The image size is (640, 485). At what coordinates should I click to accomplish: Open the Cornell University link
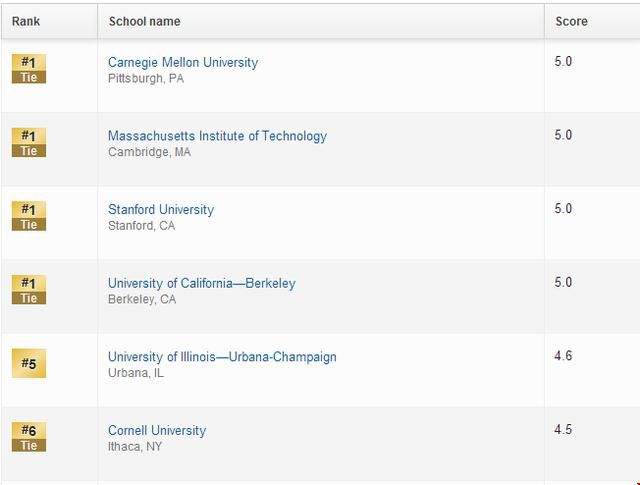tap(157, 430)
